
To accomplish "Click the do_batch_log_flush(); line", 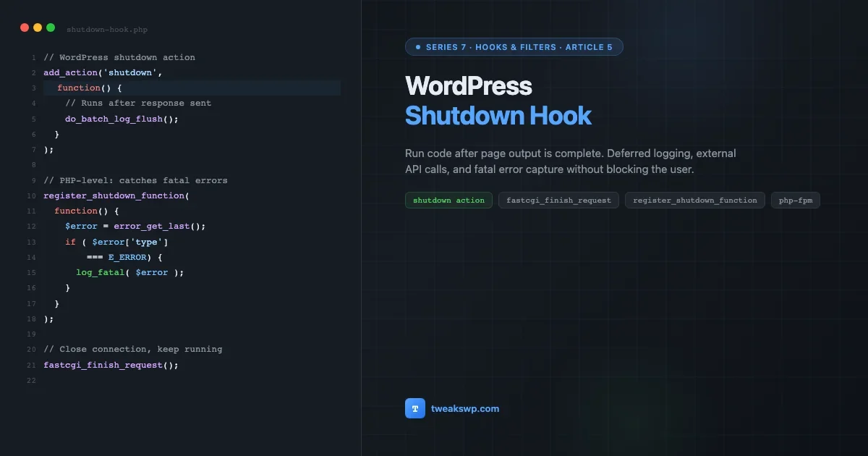I will point(122,119).
